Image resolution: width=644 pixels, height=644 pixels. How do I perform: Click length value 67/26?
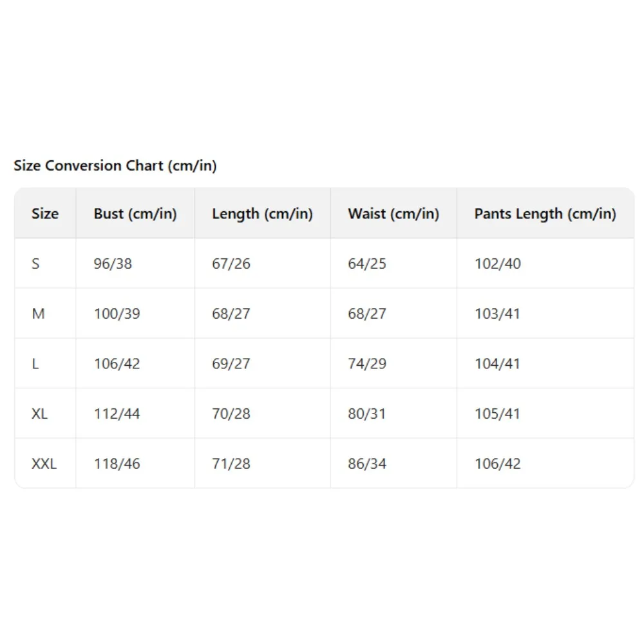click(231, 263)
